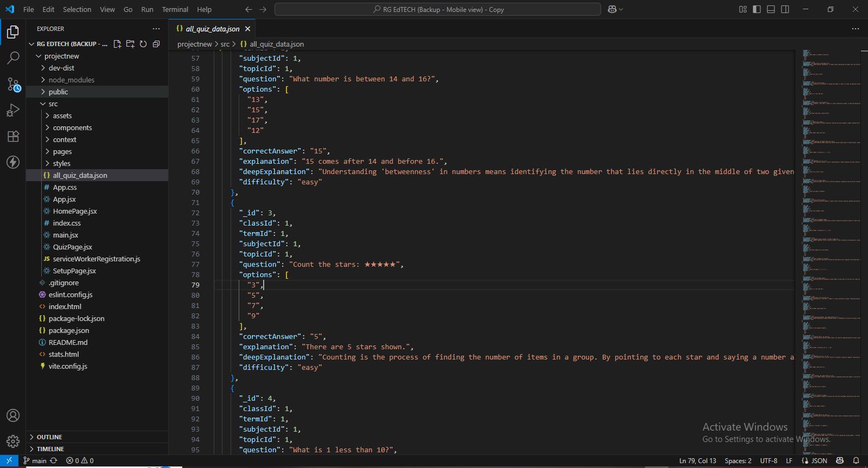
Task: Click the New Folder icon in Explorer
Action: click(130, 44)
